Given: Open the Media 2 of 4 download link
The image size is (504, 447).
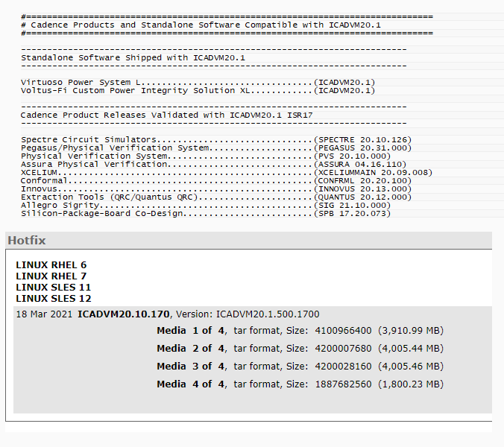Looking at the screenshot, I should tap(192, 349).
